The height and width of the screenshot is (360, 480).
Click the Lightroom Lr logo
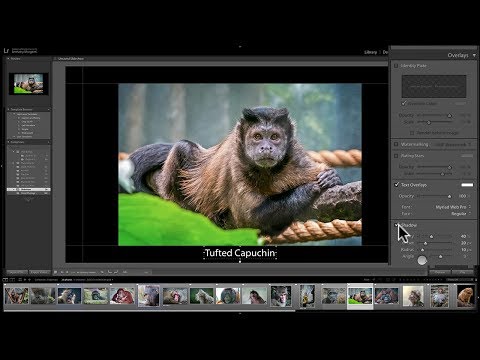click(6, 51)
